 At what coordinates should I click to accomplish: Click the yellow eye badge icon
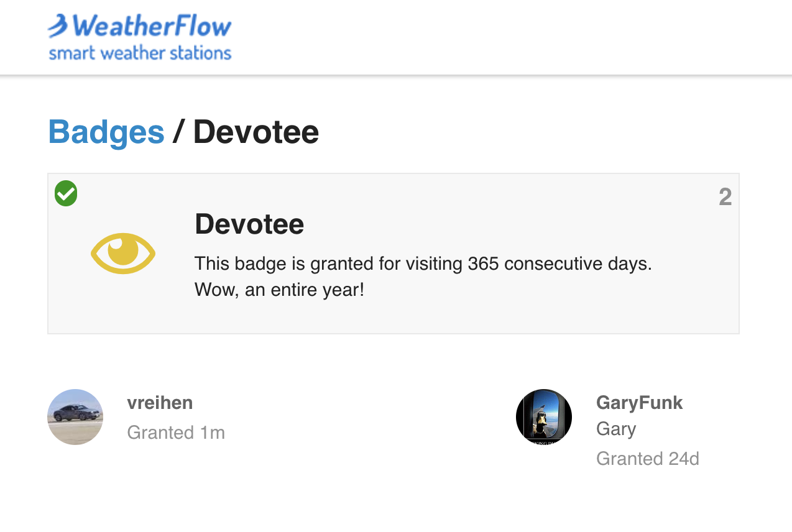123,253
